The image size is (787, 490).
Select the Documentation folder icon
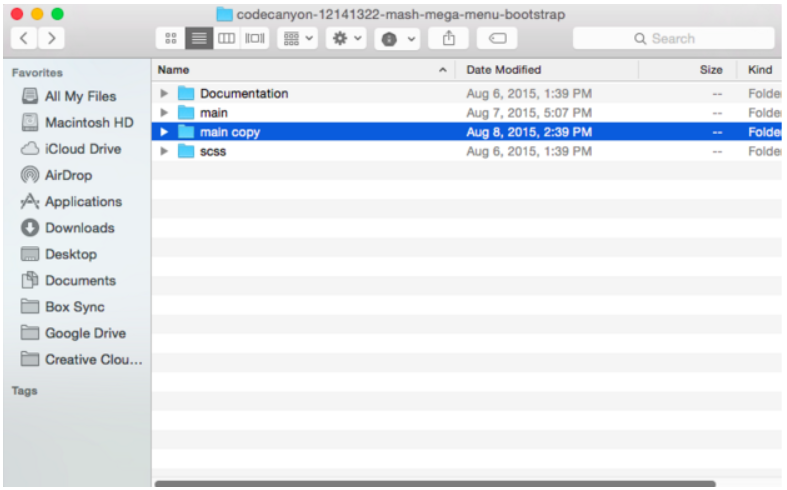coord(186,93)
